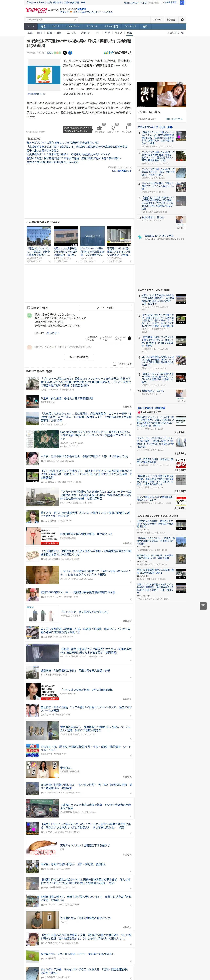Screen dimensions: 210x980
Task: Click the back-to-top arrow button
Action: click(203, 606)
